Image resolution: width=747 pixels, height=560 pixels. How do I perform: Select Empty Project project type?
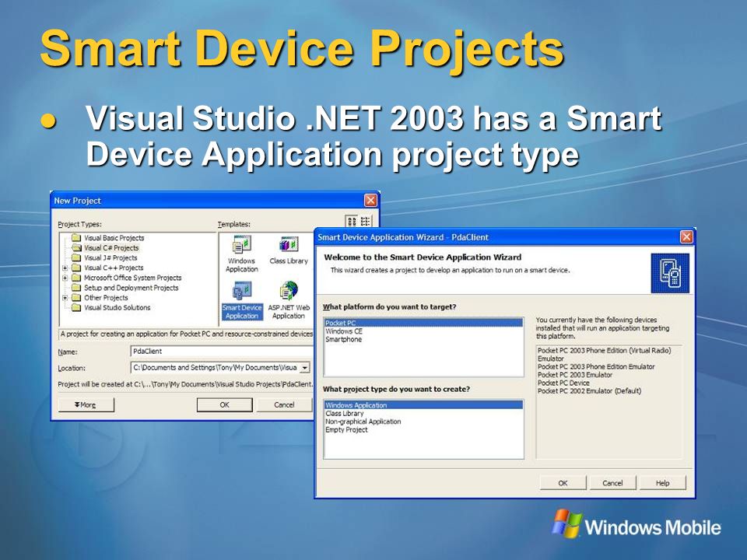[423, 429]
